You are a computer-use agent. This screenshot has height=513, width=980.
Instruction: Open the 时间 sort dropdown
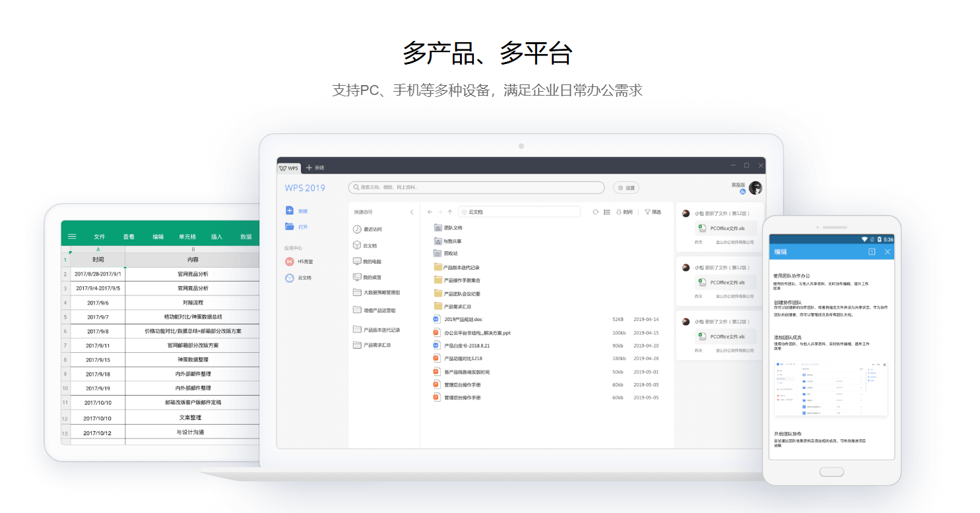624,211
